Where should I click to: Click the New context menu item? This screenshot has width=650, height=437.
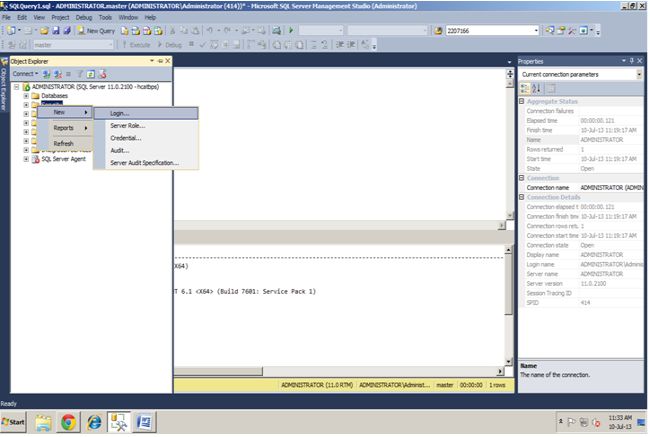(x=65, y=112)
